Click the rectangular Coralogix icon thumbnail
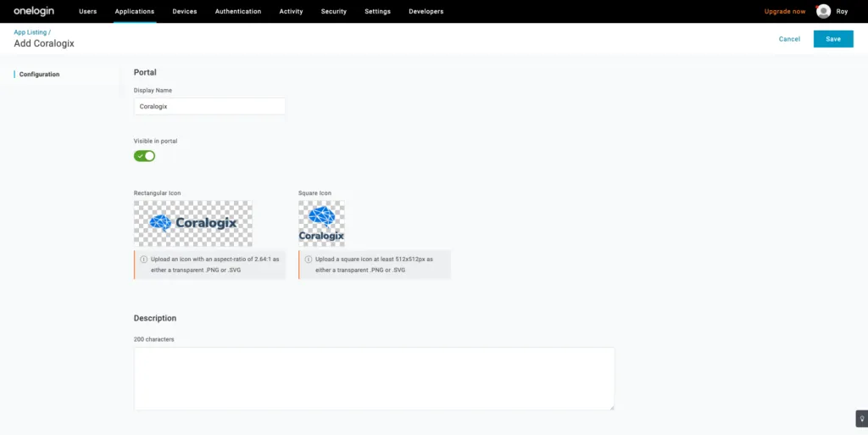This screenshot has width=868, height=435. 193,224
